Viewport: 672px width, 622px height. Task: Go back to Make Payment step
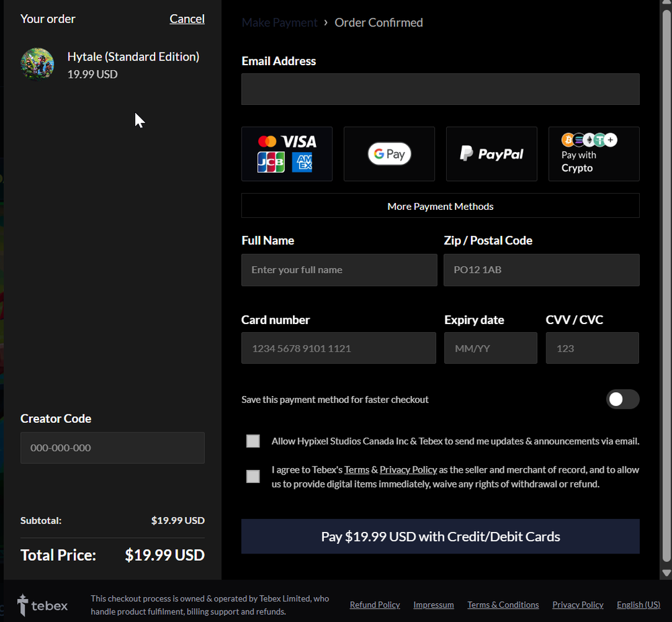click(280, 22)
